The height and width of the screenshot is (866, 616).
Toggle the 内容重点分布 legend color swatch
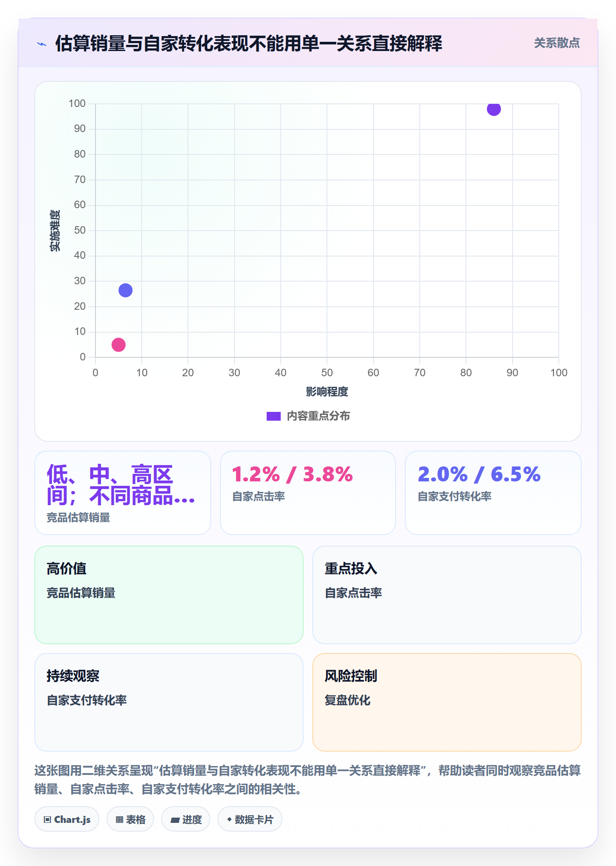coord(274,416)
